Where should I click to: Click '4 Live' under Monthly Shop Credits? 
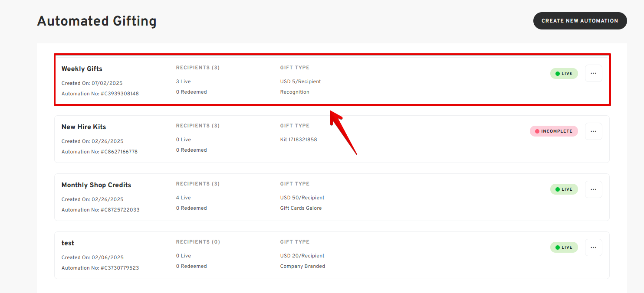(x=183, y=198)
